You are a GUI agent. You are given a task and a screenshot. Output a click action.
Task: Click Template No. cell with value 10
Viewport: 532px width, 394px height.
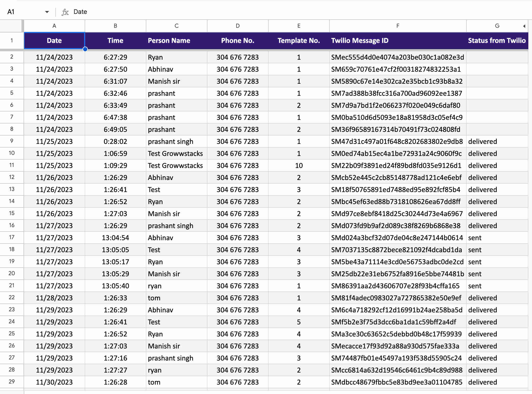point(299,166)
